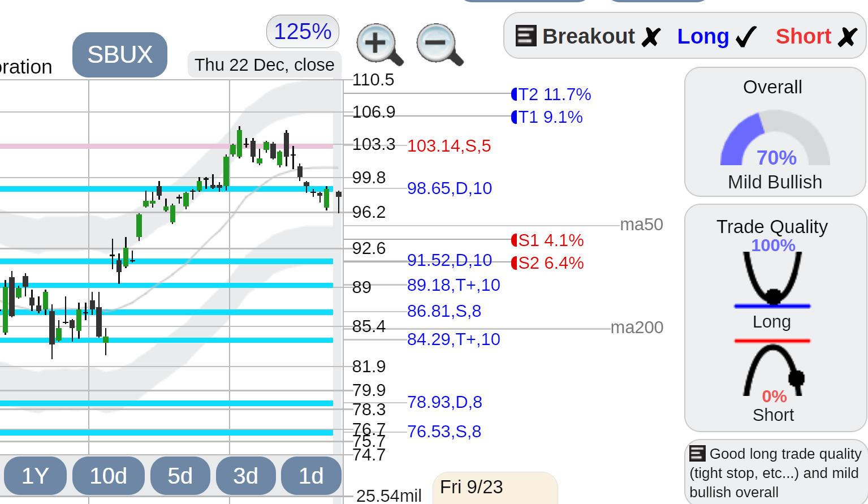The width and height of the screenshot is (868, 504).
Task: Select the blue T2 11.7% target marker
Action: pos(551,94)
